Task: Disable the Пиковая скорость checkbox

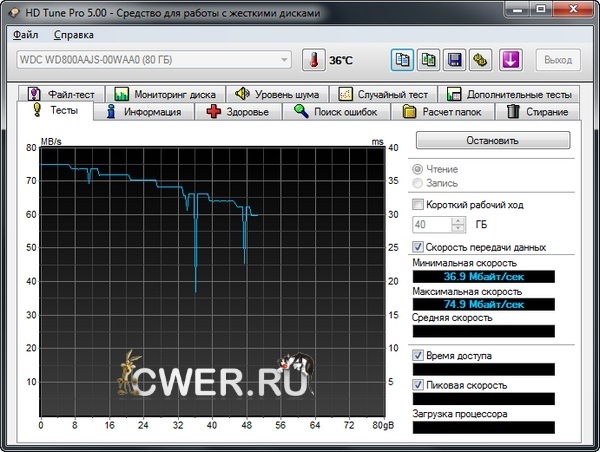Action: [419, 384]
